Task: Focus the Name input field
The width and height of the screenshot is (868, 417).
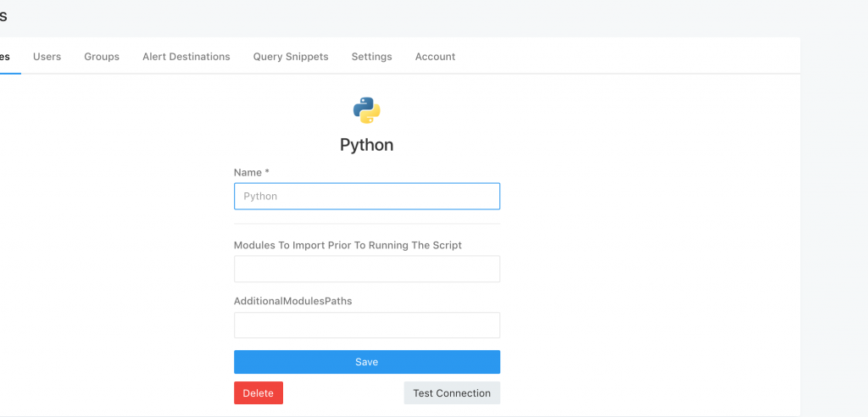Action: click(366, 196)
